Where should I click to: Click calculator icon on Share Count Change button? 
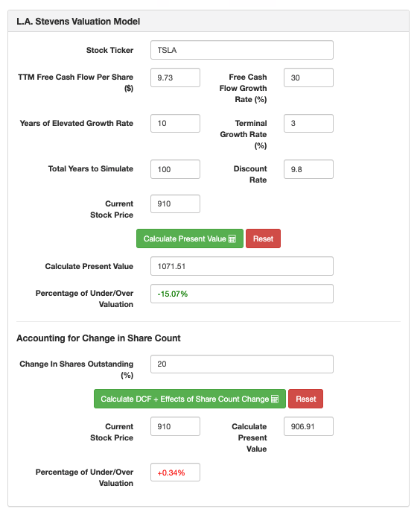pos(275,399)
